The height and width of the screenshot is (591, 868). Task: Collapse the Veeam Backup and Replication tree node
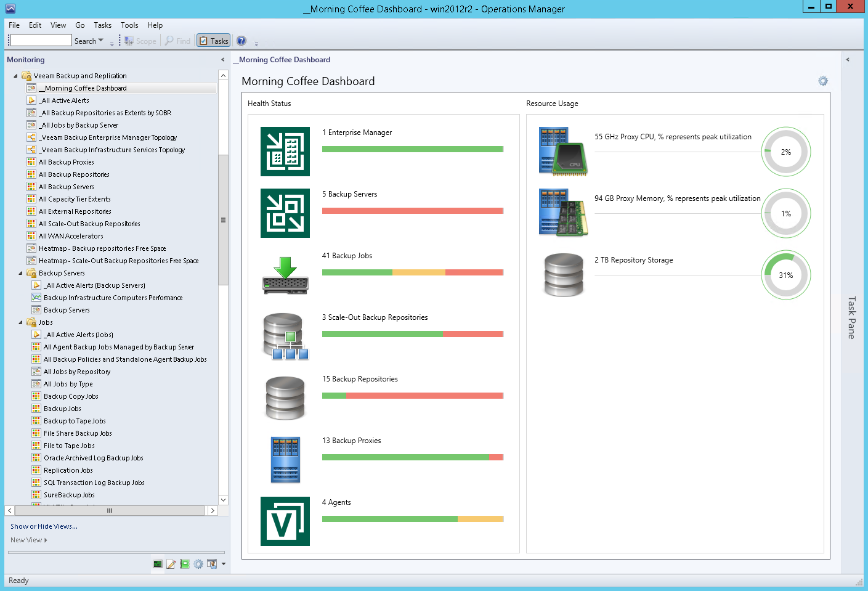point(16,76)
